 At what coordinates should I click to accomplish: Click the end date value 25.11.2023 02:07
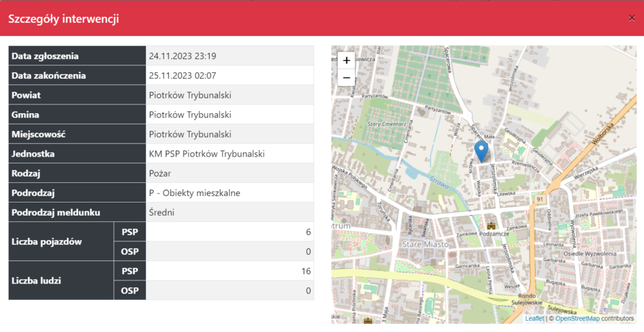click(182, 75)
